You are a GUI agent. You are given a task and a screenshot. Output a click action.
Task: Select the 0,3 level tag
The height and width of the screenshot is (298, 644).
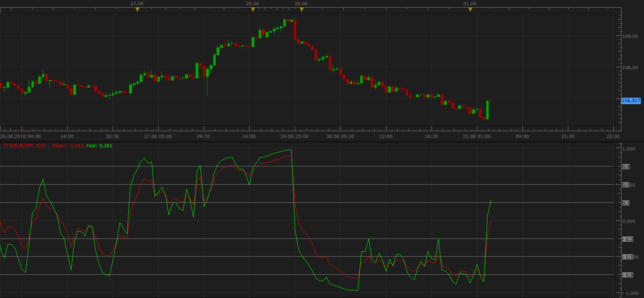(626, 203)
